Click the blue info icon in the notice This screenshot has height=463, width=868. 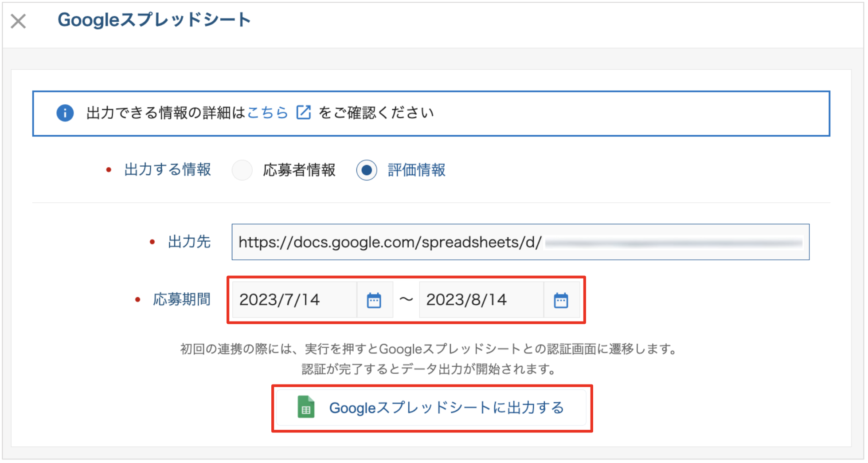coord(65,113)
